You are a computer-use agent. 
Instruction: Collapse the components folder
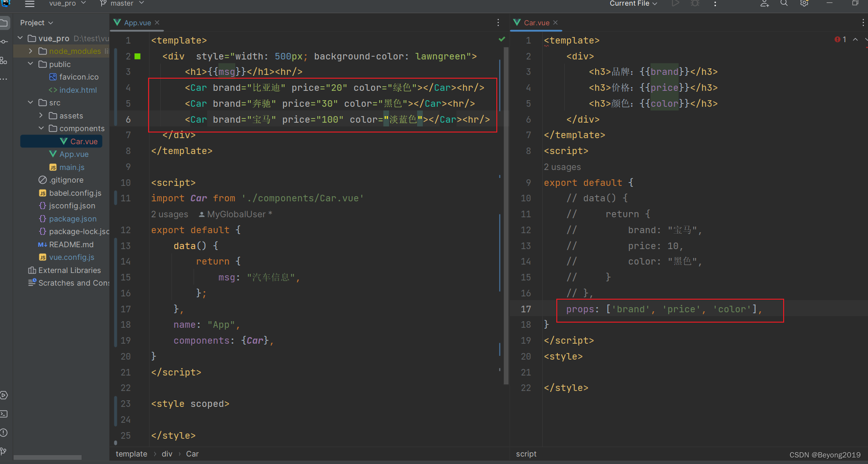click(41, 128)
